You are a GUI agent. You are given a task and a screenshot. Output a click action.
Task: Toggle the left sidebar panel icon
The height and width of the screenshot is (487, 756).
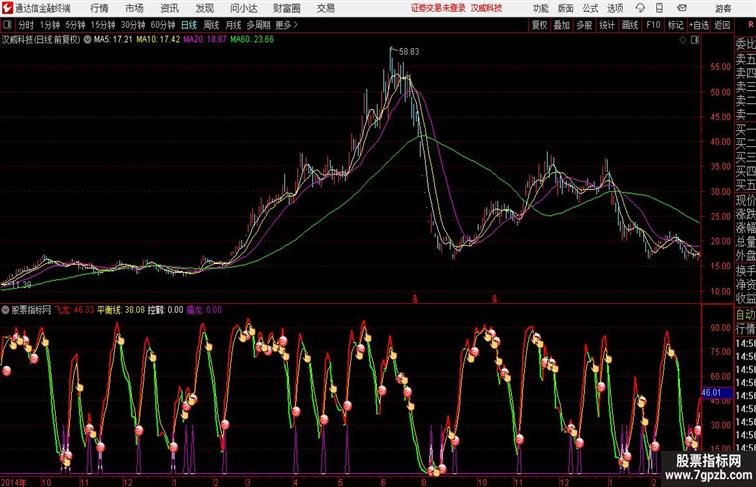(7, 25)
